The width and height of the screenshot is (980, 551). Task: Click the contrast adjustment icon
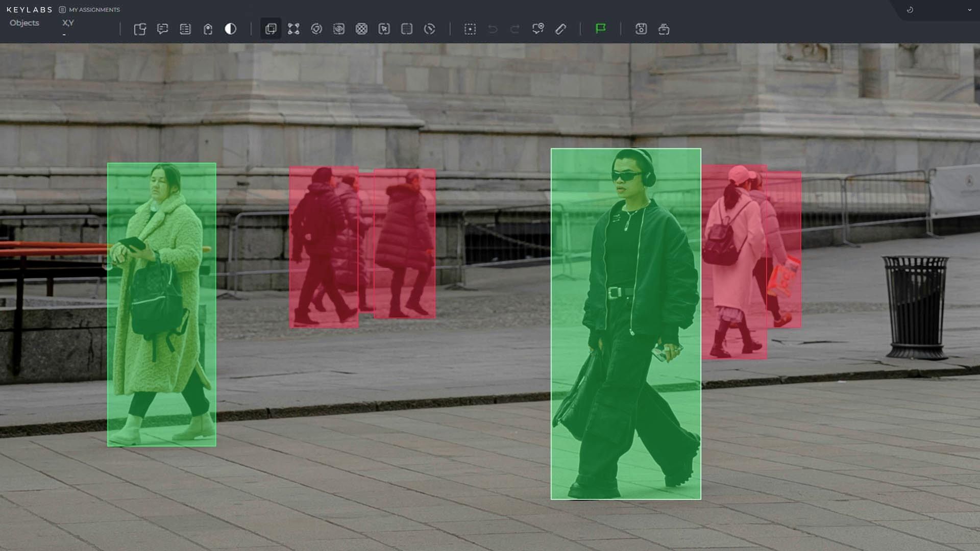230,29
